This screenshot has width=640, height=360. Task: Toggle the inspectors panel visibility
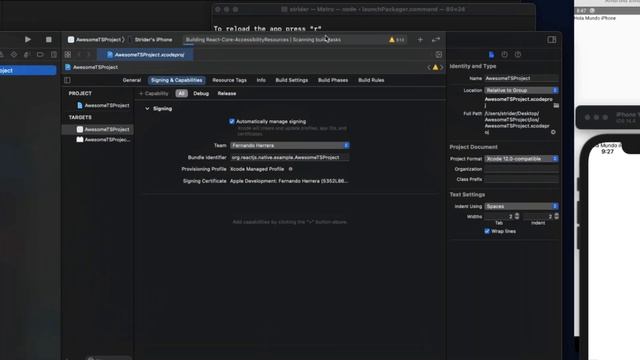(x=551, y=40)
